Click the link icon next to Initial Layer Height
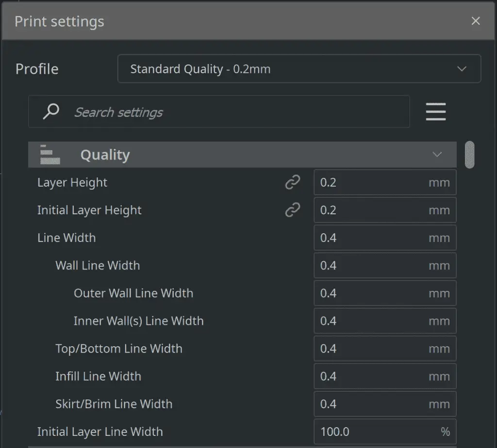Screen dimensions: 497x448 coord(293,210)
